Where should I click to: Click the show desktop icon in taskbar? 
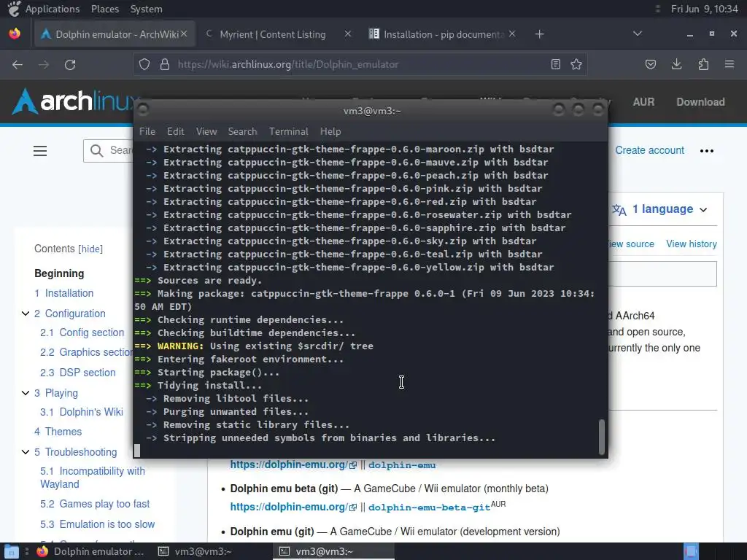coord(12,551)
